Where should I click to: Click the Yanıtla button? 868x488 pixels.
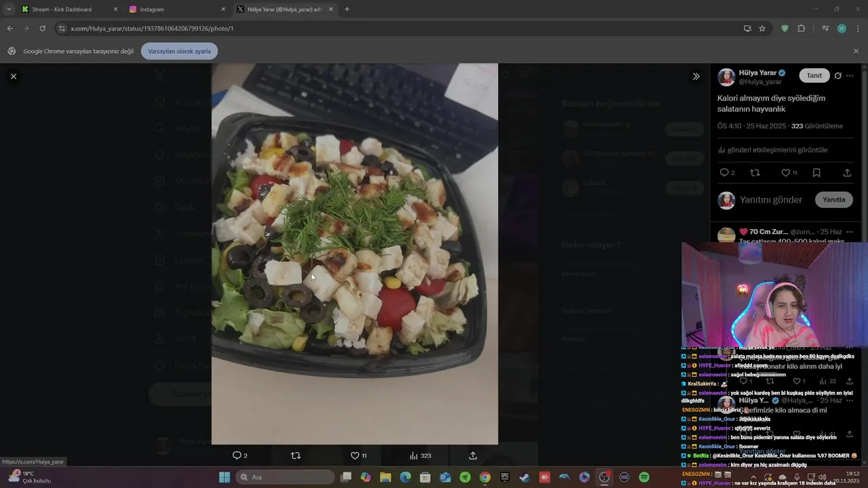(x=833, y=200)
